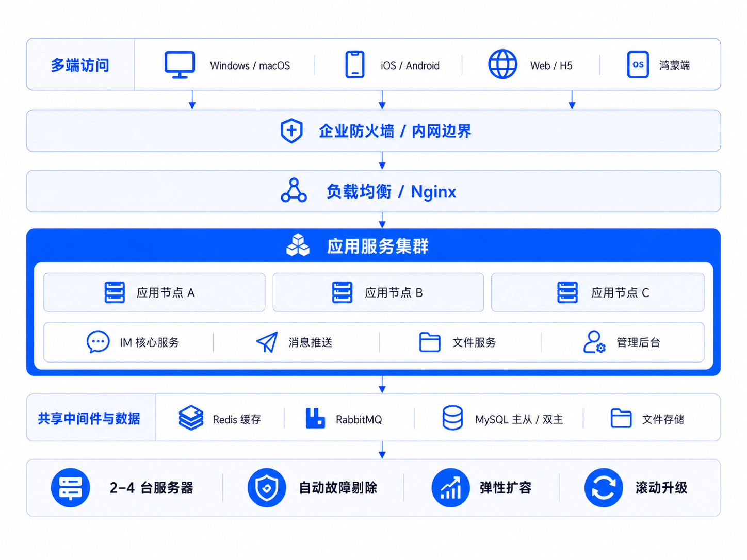Image resolution: width=747 pixels, height=560 pixels.
Task: Click the Redis 缓存 text
Action: (x=237, y=420)
